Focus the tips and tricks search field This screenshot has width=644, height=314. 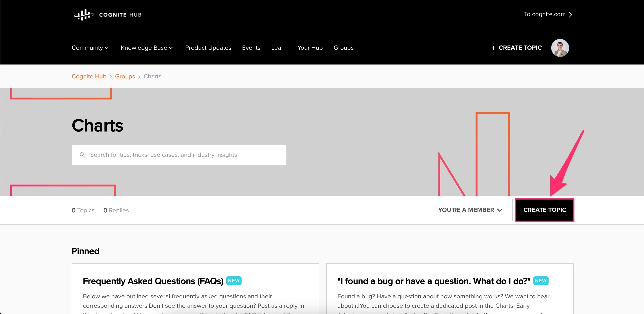pyautogui.click(x=179, y=155)
